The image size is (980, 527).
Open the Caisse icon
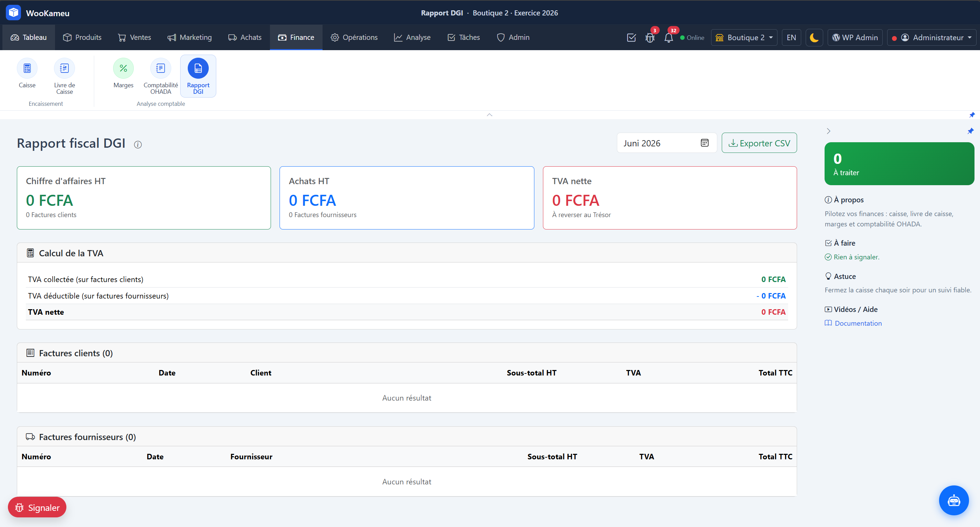(27, 68)
